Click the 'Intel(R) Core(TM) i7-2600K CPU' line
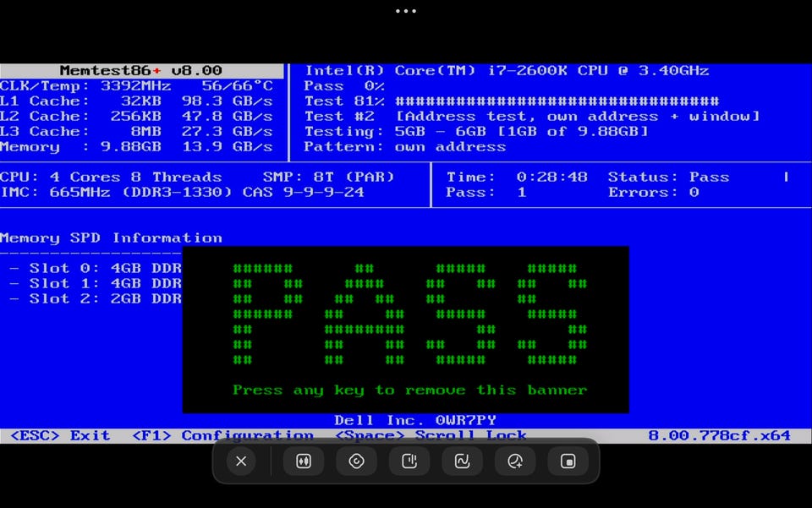 pos(507,70)
